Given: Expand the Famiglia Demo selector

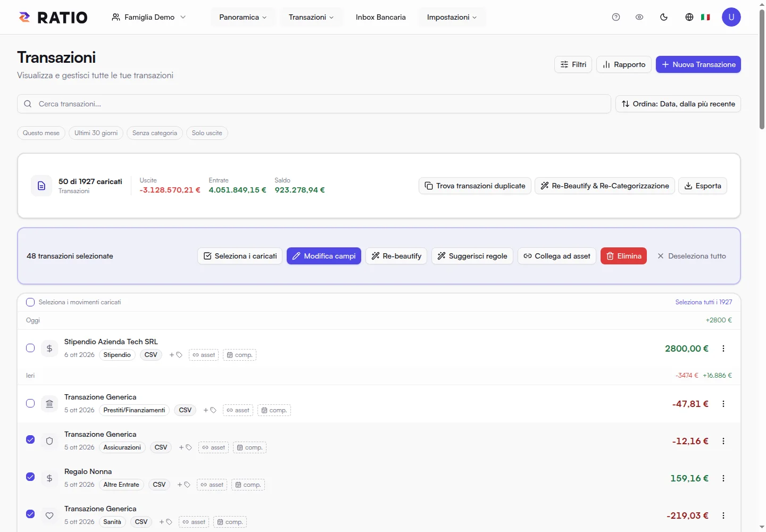Looking at the screenshot, I should [x=149, y=17].
